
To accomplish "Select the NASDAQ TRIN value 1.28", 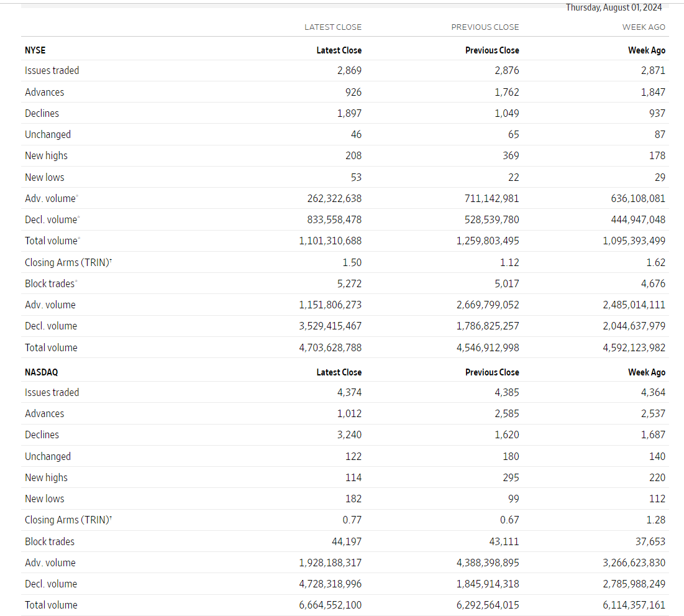I will coord(655,520).
